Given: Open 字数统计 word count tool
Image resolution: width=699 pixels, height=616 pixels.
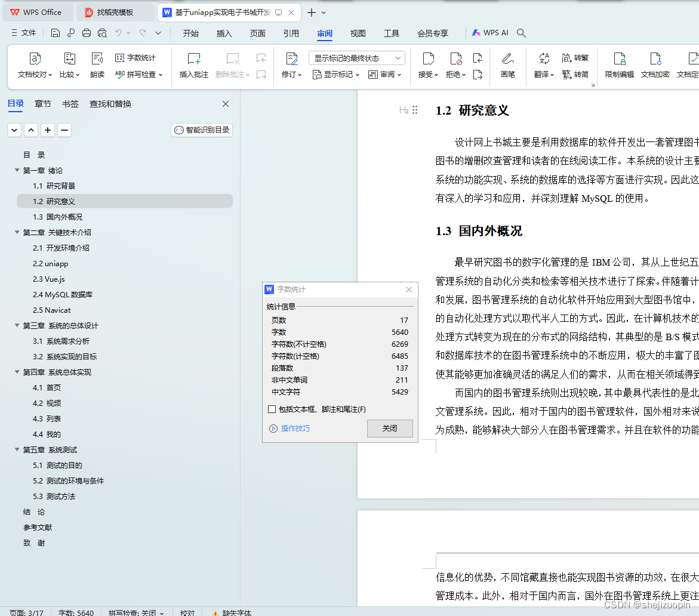Looking at the screenshot, I should tap(136, 58).
